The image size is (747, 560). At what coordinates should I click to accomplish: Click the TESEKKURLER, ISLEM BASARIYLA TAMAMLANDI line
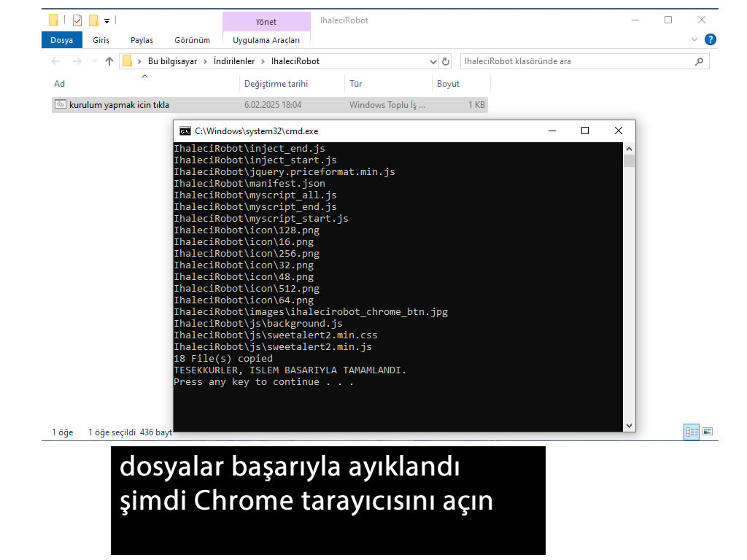pyautogui.click(x=290, y=370)
